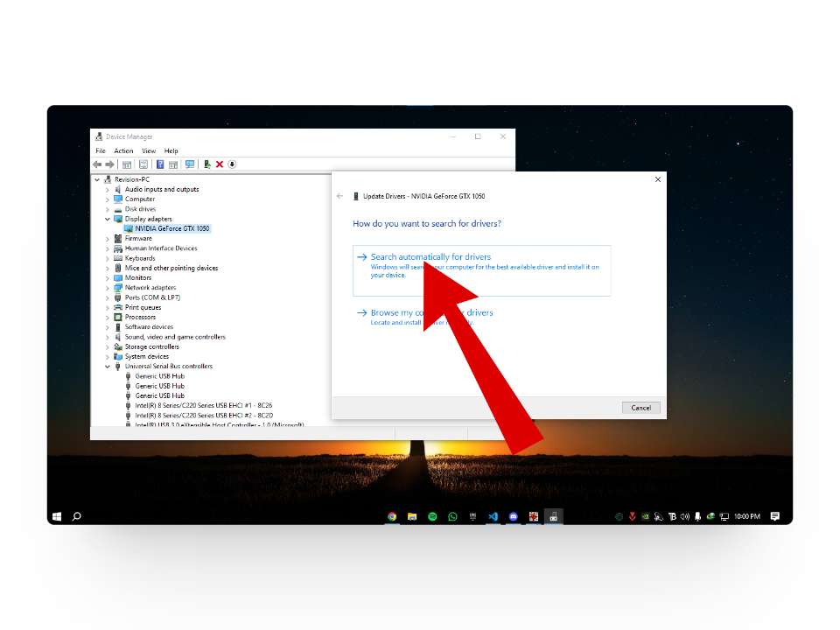
Task: Open the Windows Start menu
Action: coord(57,516)
